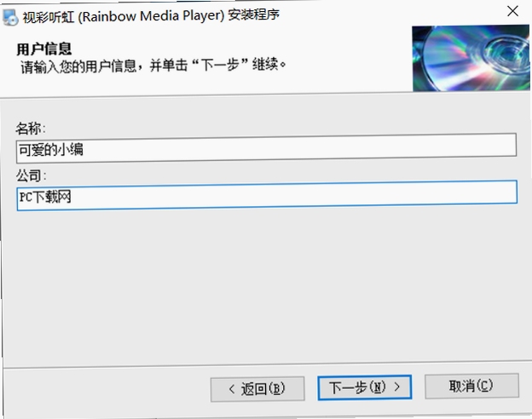Click the window title 视彩听虹 安装程序
The image size is (532, 419).
coord(151,15)
